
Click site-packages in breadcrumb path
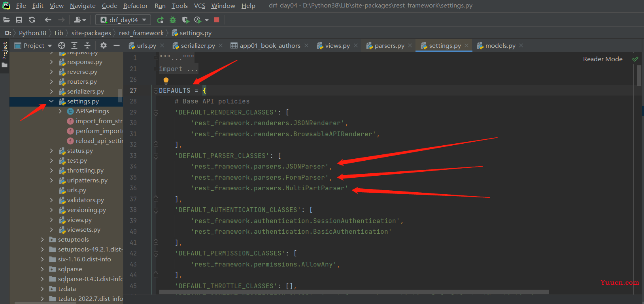(91, 33)
